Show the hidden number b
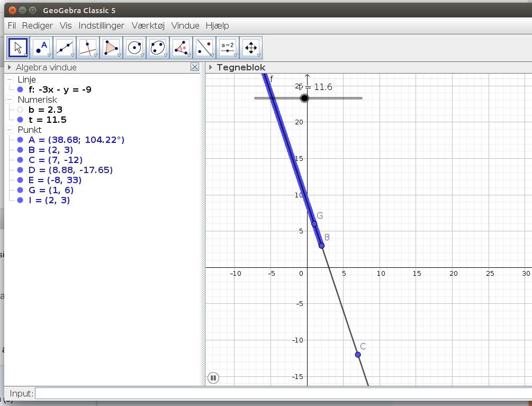The height and width of the screenshot is (406, 532). (20, 110)
